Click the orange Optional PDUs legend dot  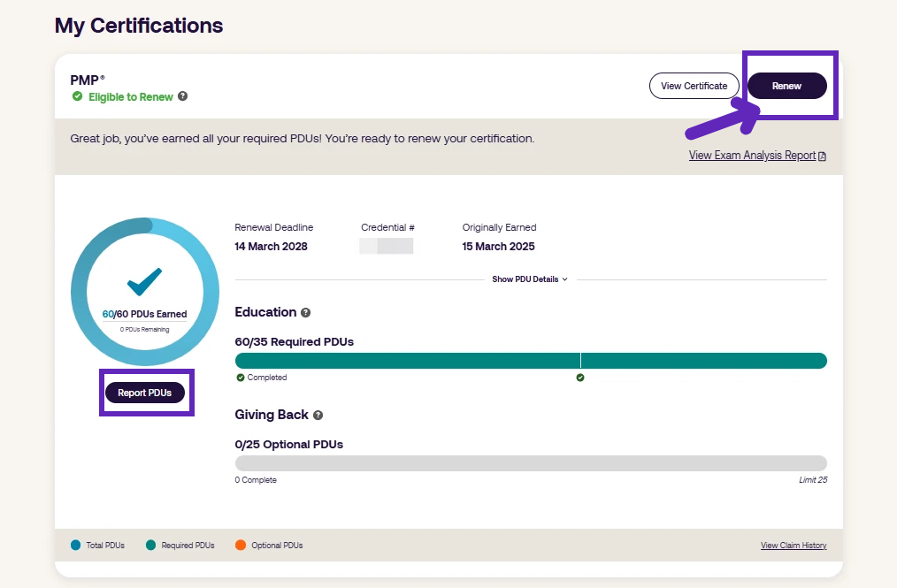tap(241, 546)
